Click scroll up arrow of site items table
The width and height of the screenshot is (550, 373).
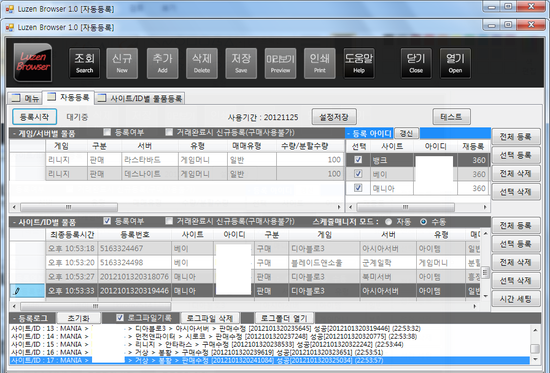[x=485, y=233]
